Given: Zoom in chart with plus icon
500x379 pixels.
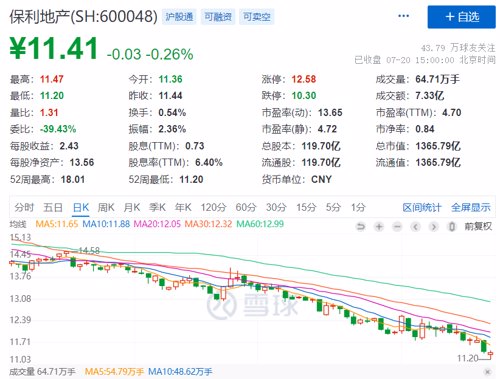Looking at the screenshot, I should click(x=379, y=227).
